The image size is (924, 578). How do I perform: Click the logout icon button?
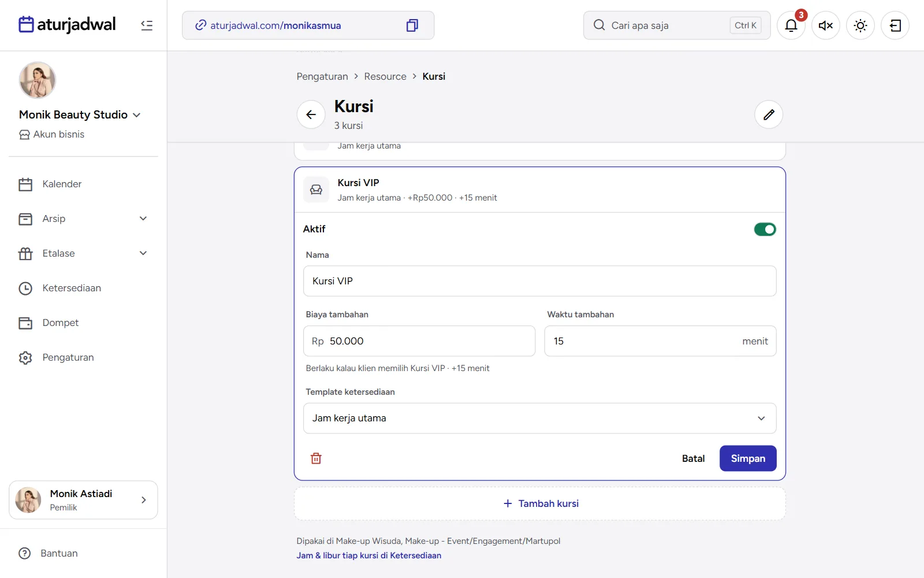pos(895,25)
